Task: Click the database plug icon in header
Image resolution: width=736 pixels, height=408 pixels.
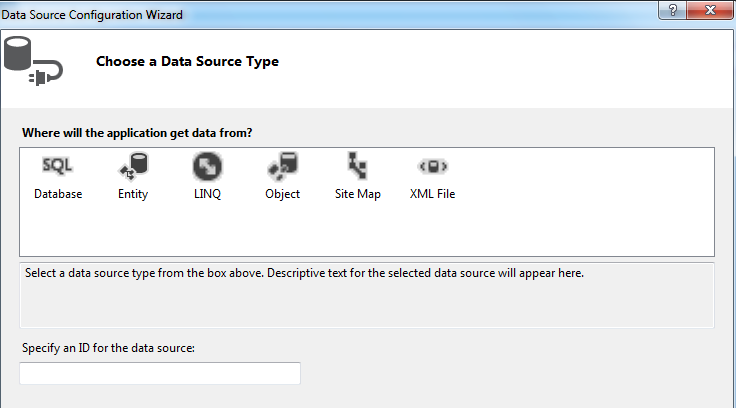Action: [33, 62]
